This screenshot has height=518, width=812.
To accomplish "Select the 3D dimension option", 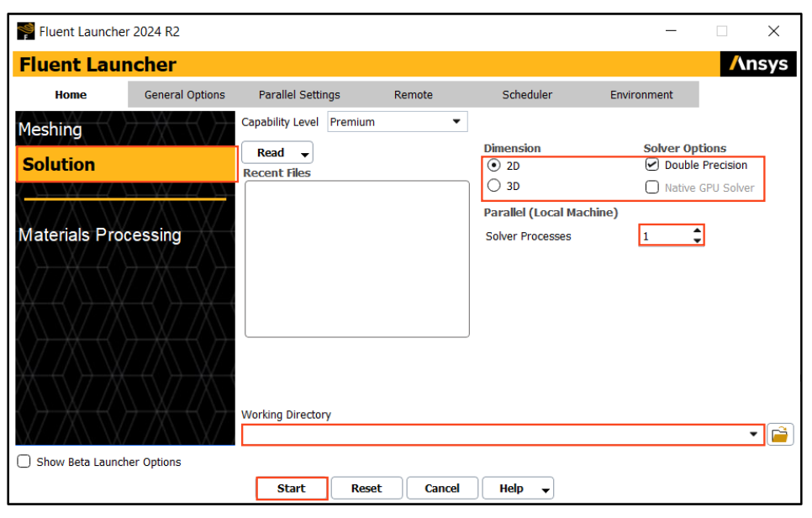I will (x=494, y=186).
